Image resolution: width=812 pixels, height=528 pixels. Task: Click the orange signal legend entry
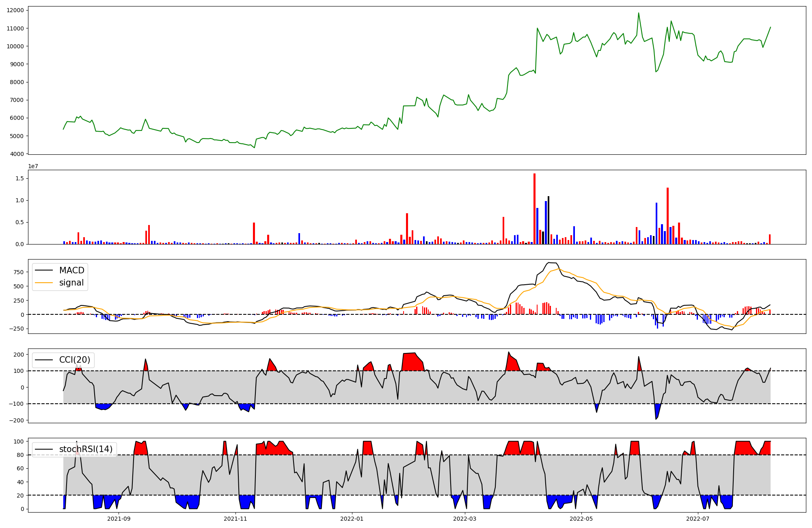(x=71, y=283)
